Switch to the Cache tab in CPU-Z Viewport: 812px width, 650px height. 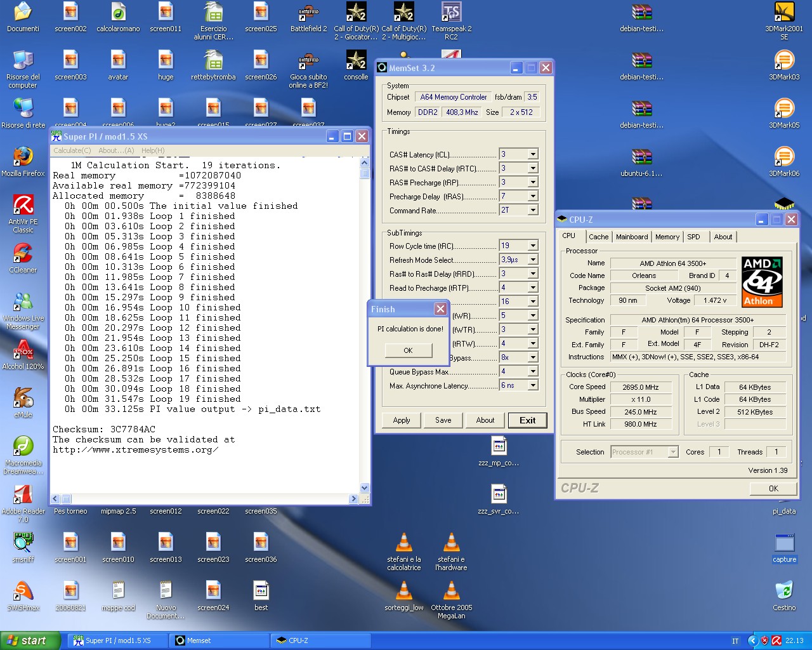tap(598, 237)
